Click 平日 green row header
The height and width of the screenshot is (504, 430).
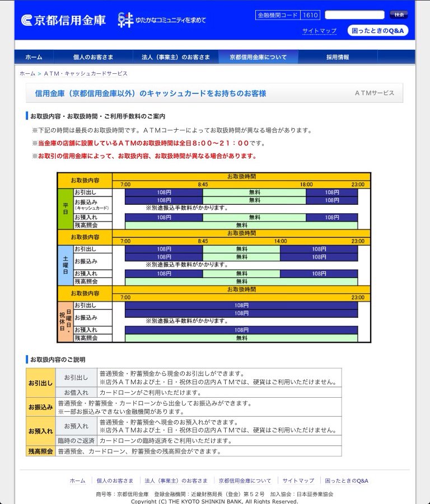point(66,209)
